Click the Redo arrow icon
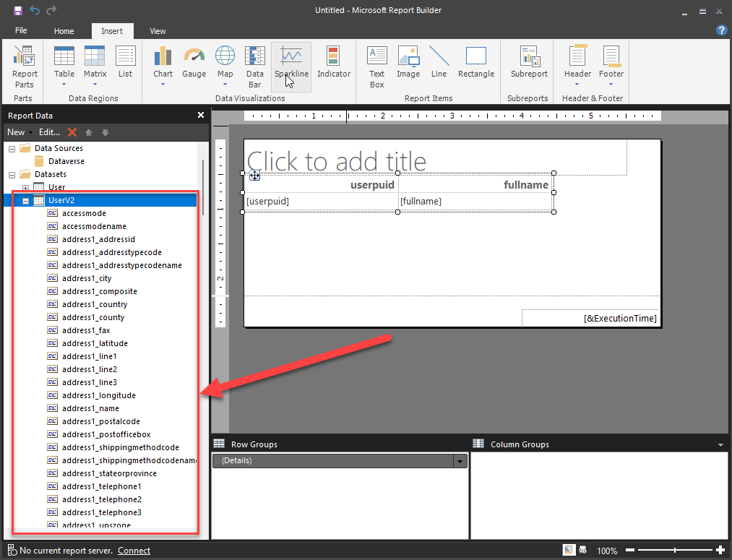The height and width of the screenshot is (560, 732). tap(51, 10)
